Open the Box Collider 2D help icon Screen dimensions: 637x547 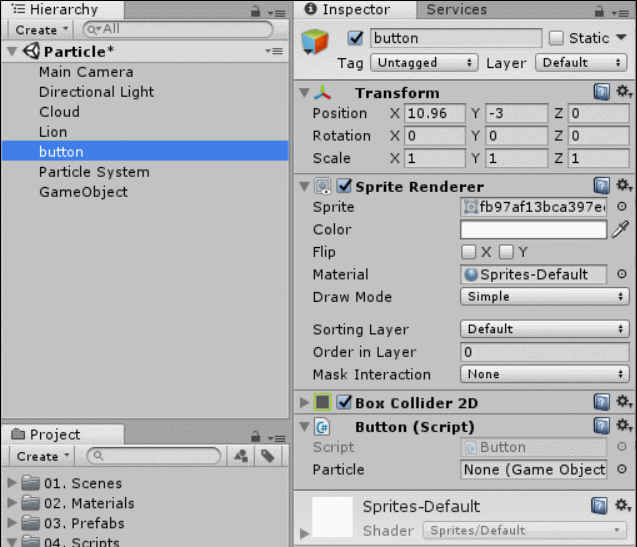point(602,402)
